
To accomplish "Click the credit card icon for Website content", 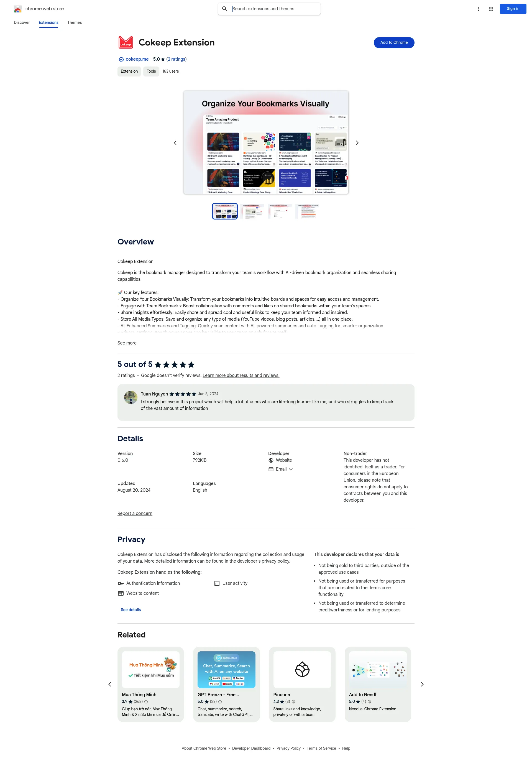I will (121, 594).
